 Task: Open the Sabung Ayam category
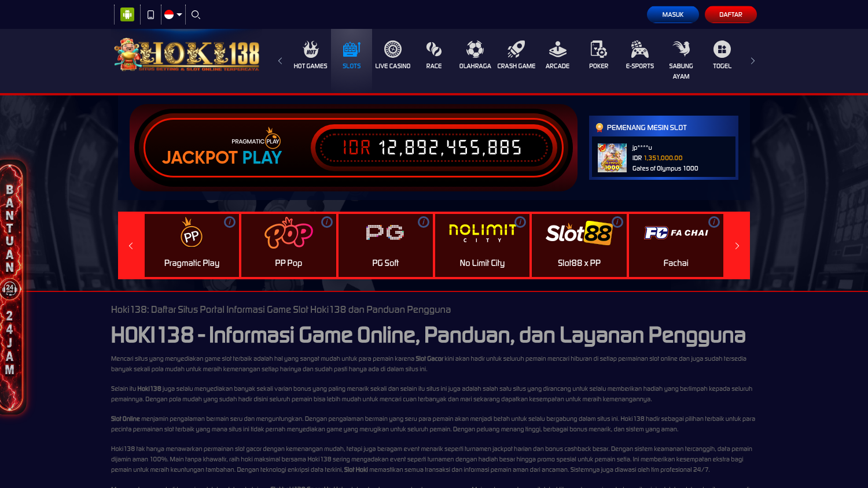pyautogui.click(x=681, y=60)
